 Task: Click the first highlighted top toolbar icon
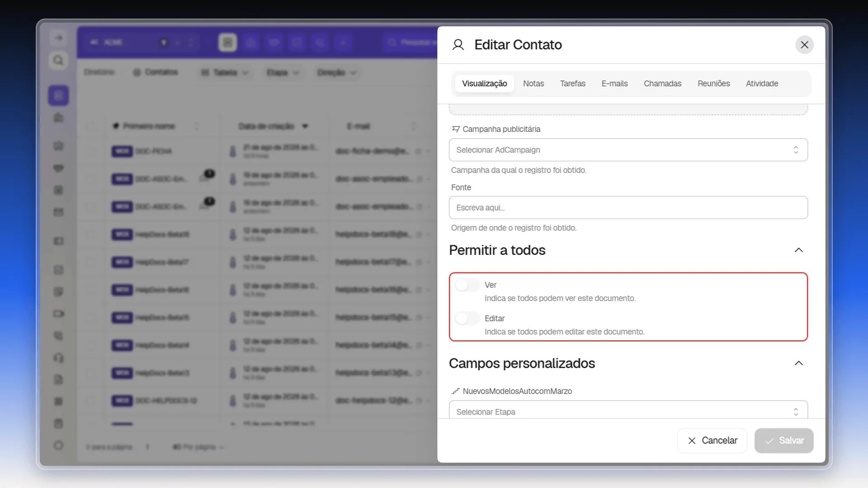coord(228,42)
